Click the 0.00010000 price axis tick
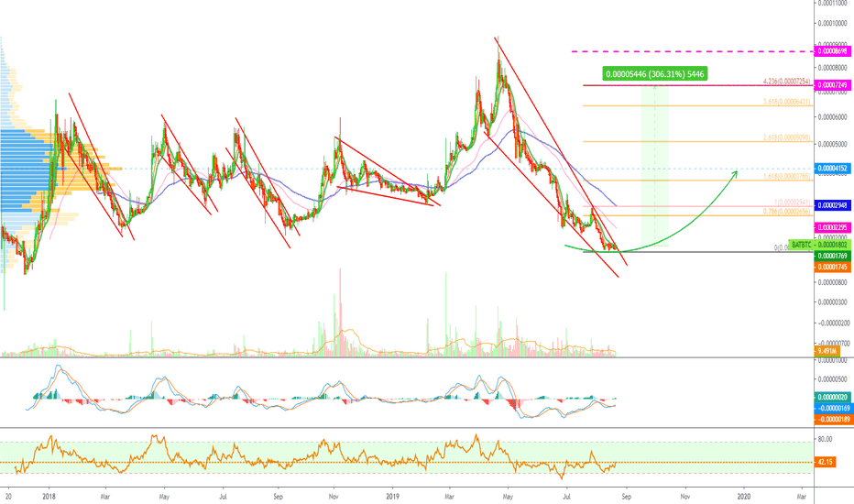 (833, 24)
